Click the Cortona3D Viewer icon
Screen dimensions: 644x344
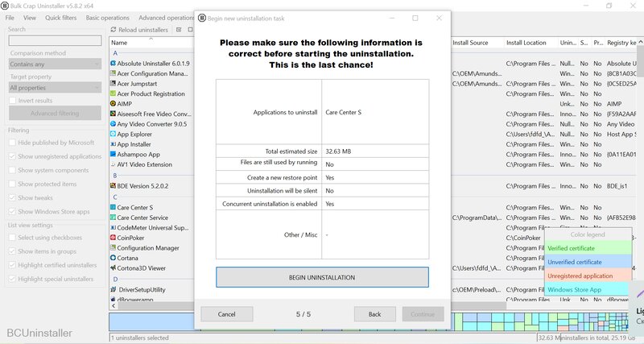(113, 268)
